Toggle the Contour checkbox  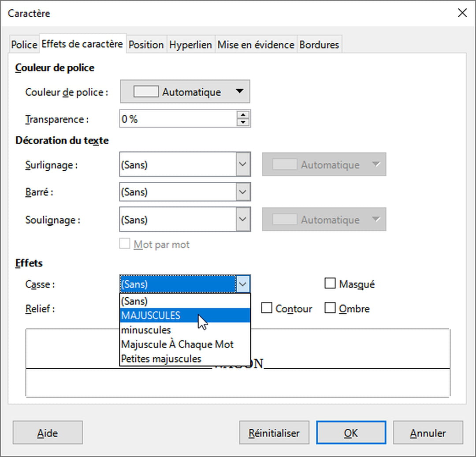point(267,308)
